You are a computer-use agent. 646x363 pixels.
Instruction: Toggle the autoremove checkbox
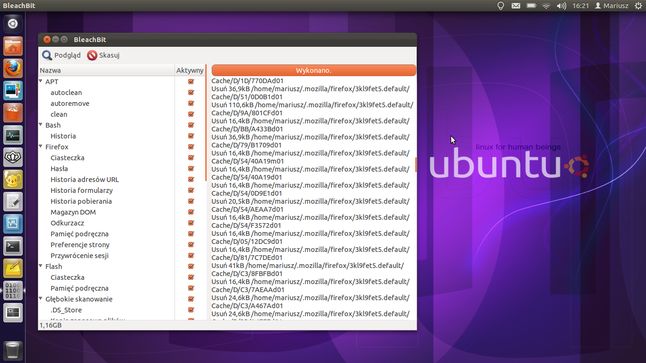click(191, 103)
